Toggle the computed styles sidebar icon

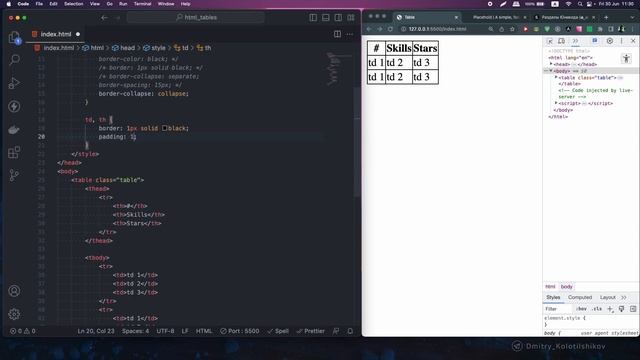633,309
